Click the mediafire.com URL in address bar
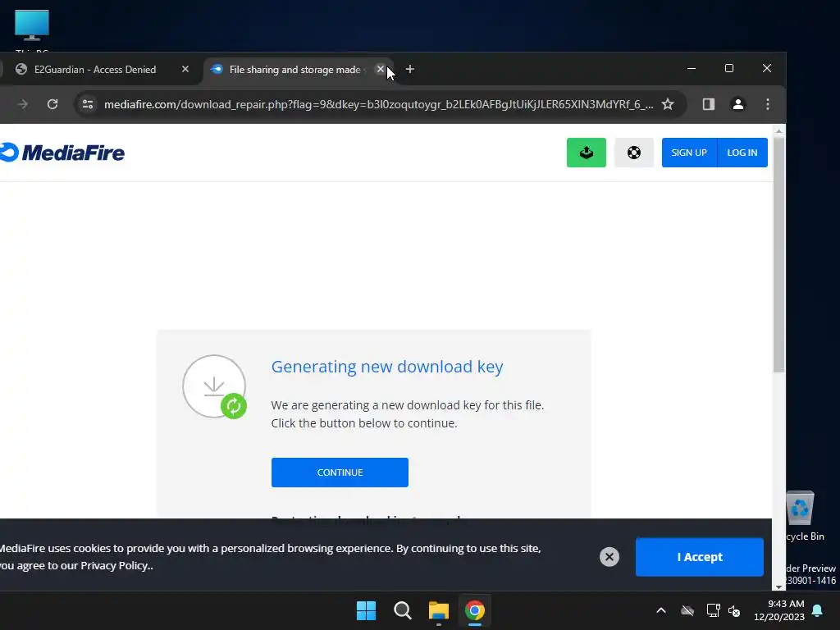 pyautogui.click(x=378, y=104)
